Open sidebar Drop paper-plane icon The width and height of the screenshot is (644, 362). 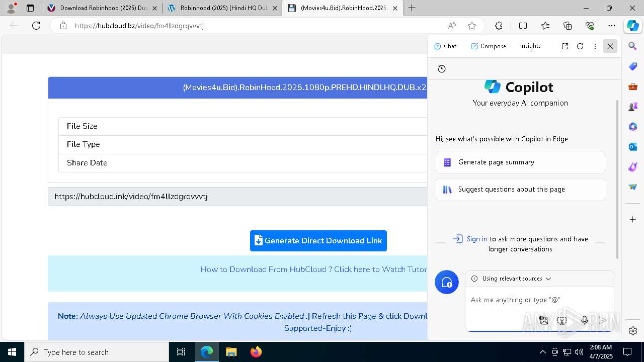633,187
